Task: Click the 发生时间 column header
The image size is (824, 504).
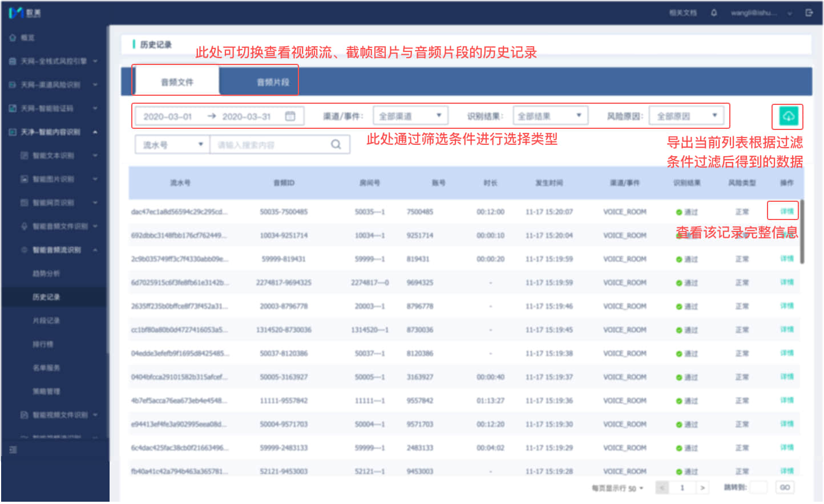Action: click(549, 183)
